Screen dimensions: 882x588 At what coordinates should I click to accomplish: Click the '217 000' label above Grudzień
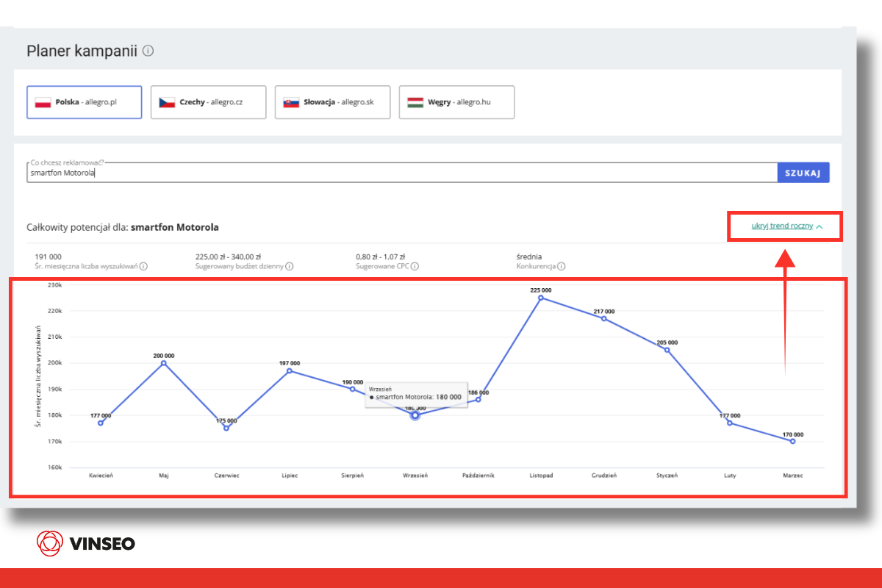tap(604, 312)
